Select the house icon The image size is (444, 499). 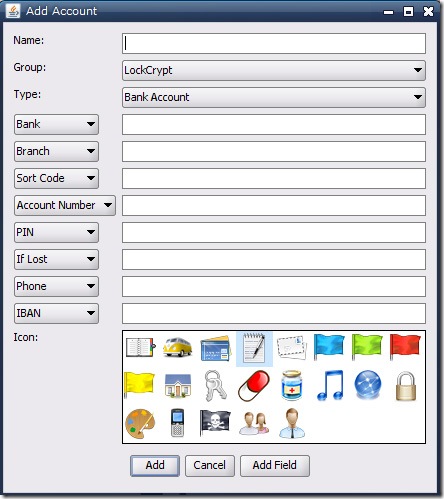pyautogui.click(x=178, y=386)
